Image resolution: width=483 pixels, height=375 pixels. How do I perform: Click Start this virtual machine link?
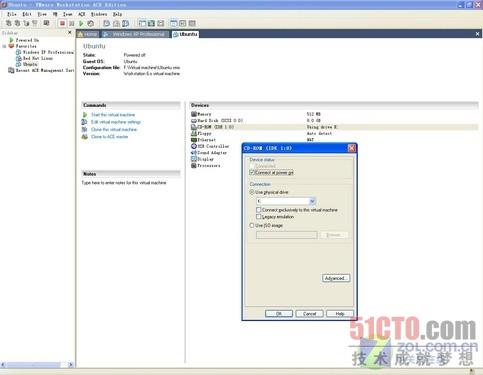[113, 115]
